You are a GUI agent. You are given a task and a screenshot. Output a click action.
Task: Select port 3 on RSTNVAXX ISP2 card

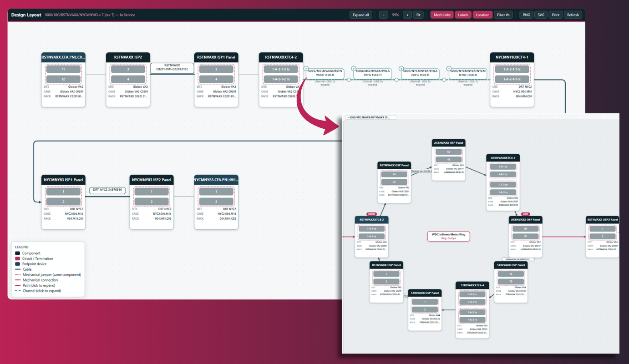pos(128,70)
